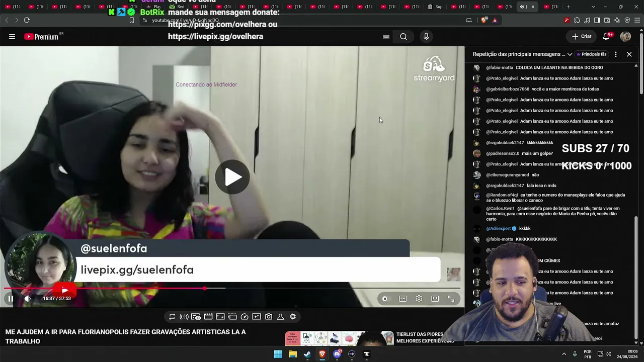Open Brave Wallet icon
The image size is (644, 362).
click(607, 20)
